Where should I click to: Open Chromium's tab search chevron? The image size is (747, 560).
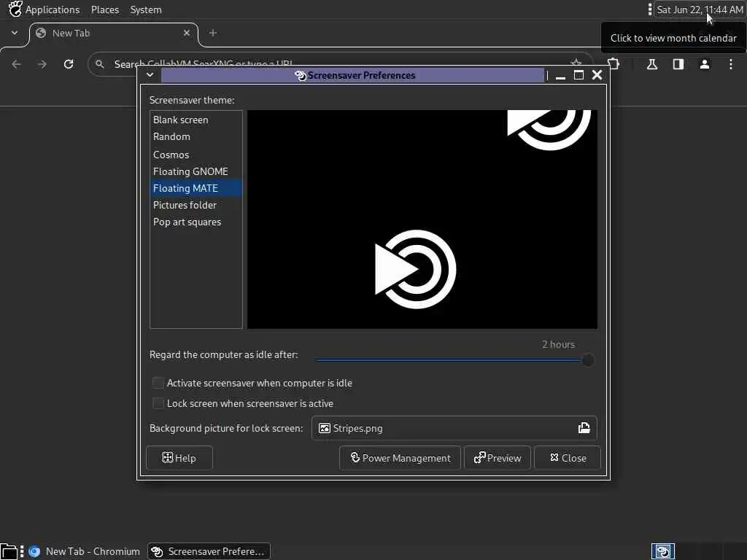click(15, 33)
